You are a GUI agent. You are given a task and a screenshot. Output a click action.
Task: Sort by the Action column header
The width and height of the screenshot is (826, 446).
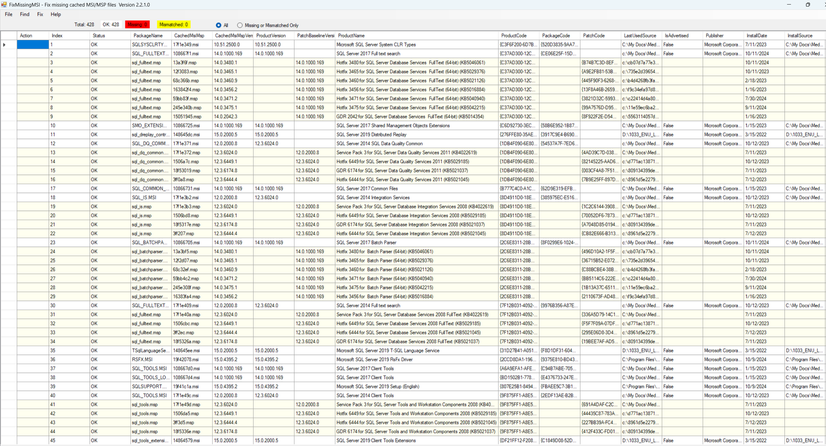[33, 35]
